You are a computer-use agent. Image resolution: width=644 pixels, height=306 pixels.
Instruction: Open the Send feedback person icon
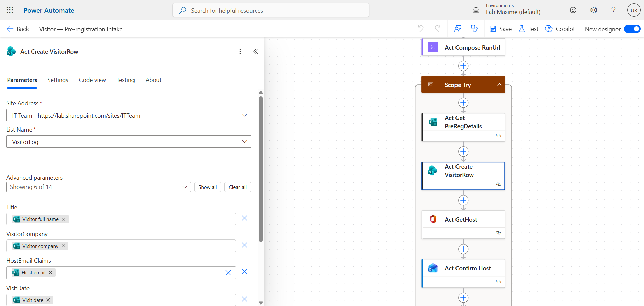pos(458,29)
